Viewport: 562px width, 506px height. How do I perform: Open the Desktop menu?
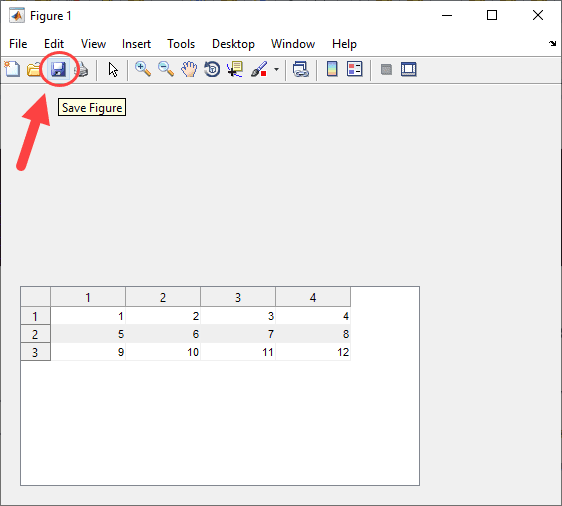[233, 44]
